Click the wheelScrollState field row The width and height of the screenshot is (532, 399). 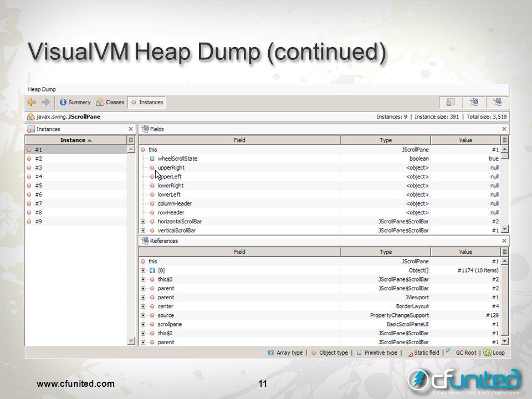(x=320, y=158)
